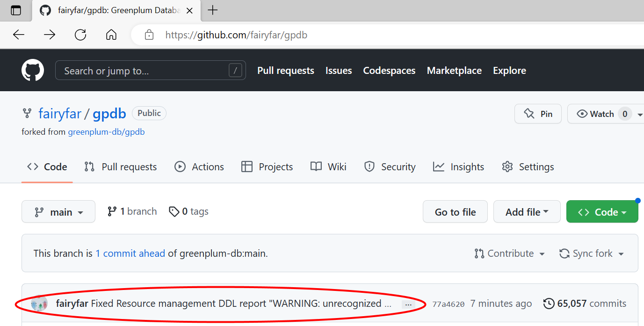Screen dimensions: 644x326
Task: Switch to the Security tab
Action: click(x=390, y=167)
